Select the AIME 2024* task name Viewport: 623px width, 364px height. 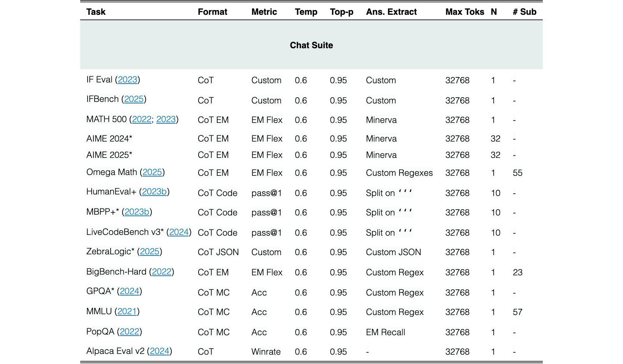point(109,139)
